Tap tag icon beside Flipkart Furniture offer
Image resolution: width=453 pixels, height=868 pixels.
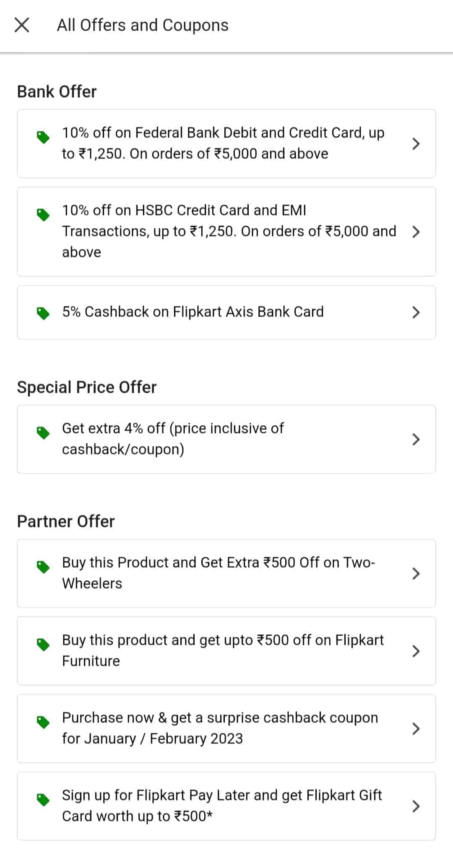coord(43,644)
